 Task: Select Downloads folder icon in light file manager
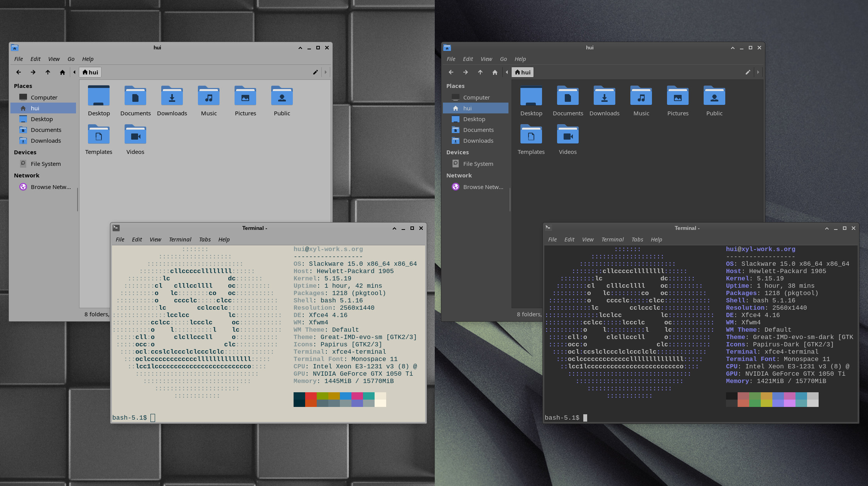(172, 96)
